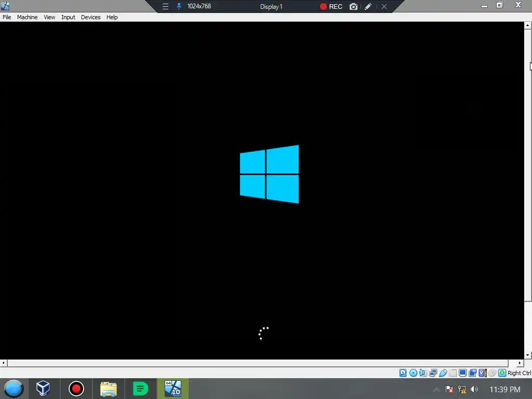Close the recorder toolbar with X
532x399 pixels.
[384, 6]
